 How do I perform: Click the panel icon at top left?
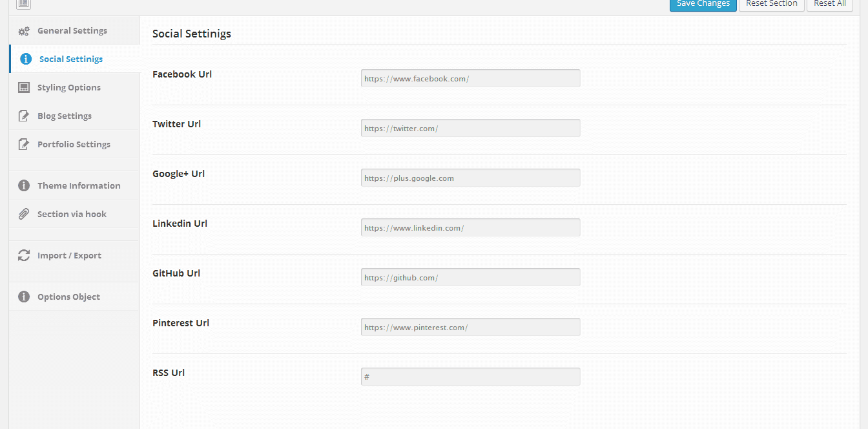pos(23,4)
